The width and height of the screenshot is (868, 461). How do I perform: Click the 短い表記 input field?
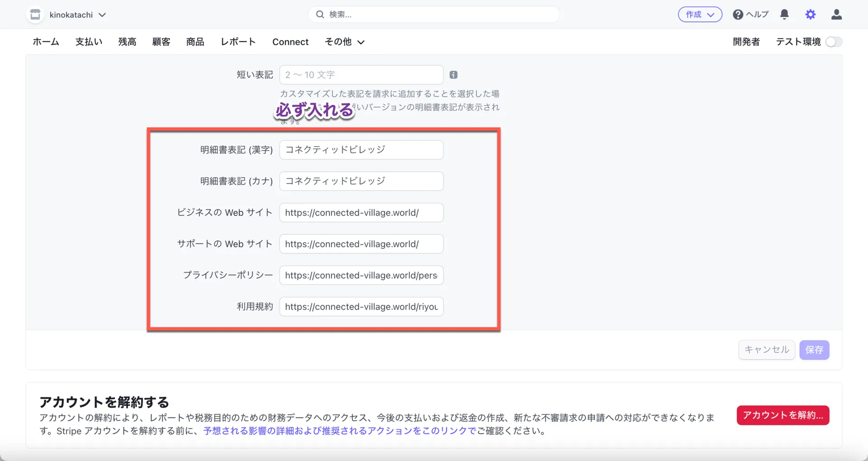(x=361, y=75)
